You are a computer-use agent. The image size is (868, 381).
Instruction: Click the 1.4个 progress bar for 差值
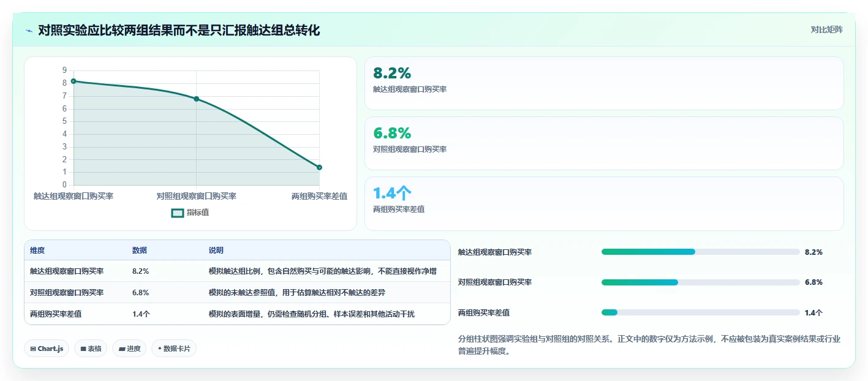[701, 312]
